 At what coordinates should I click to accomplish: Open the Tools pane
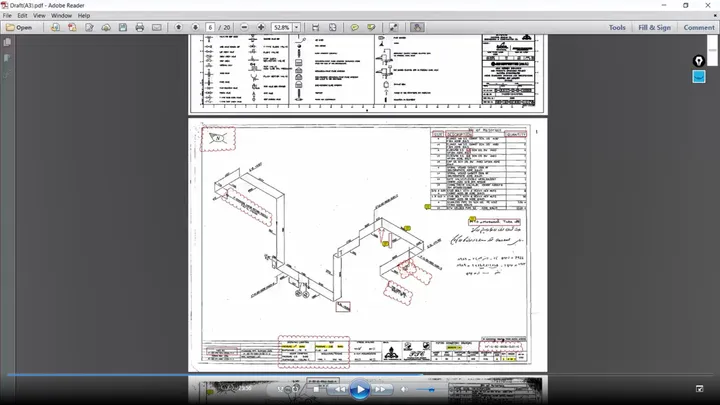coord(617,28)
